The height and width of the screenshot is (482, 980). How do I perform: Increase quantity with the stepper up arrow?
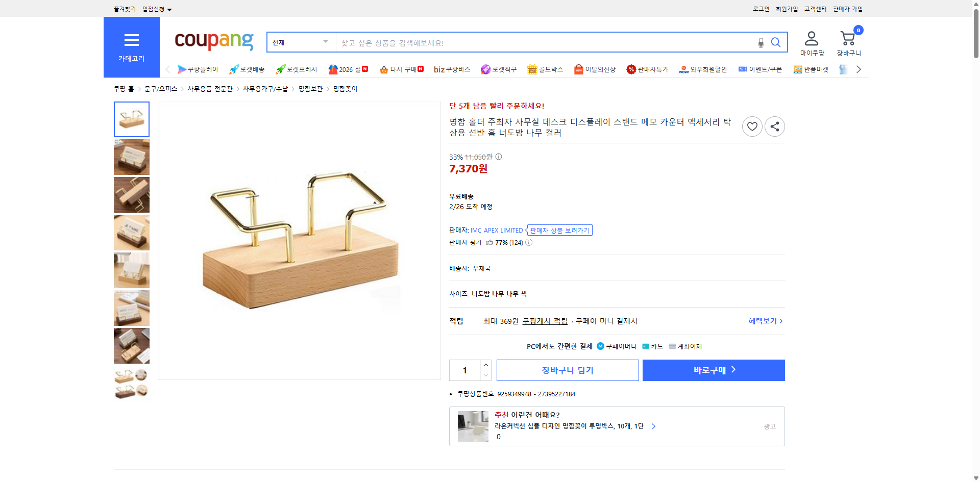(x=485, y=364)
